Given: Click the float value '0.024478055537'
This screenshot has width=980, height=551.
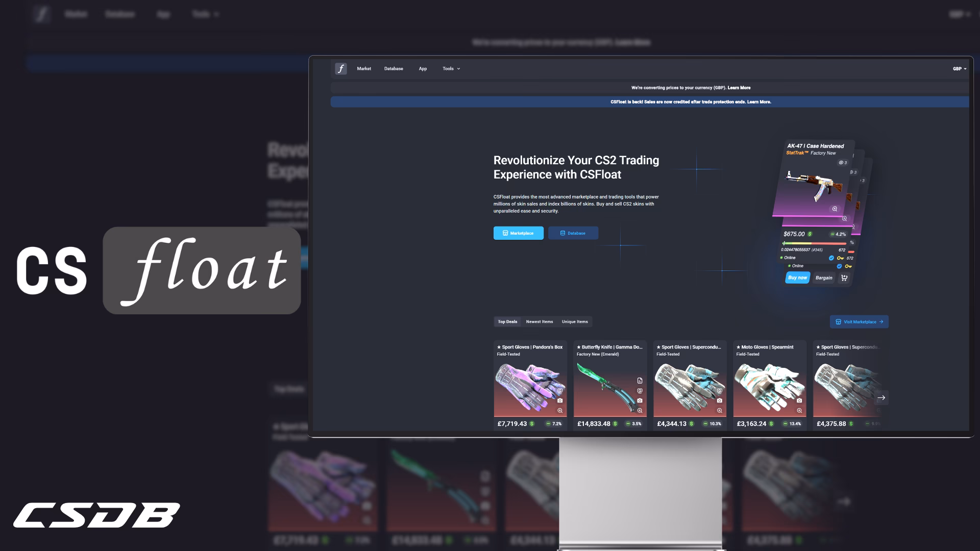Looking at the screenshot, I should [795, 250].
